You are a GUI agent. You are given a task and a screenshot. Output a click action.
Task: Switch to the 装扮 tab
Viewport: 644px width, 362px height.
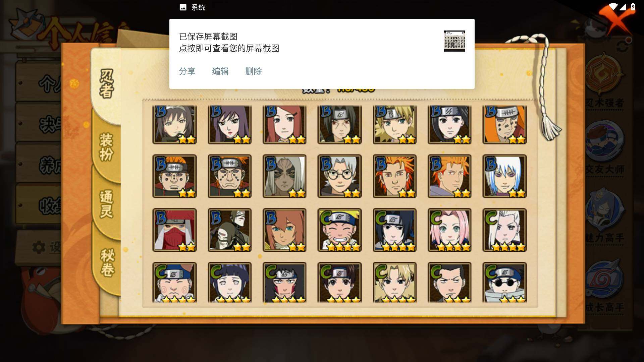[107, 147]
